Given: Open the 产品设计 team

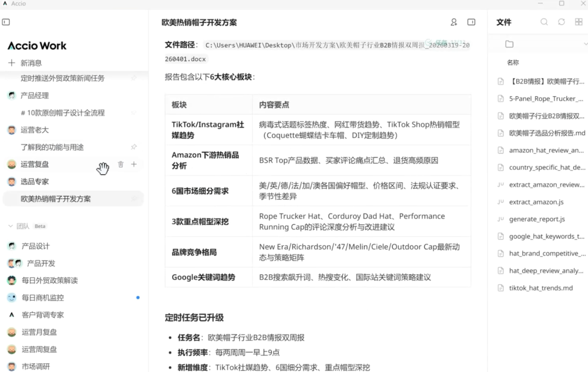Looking at the screenshot, I should [35, 246].
